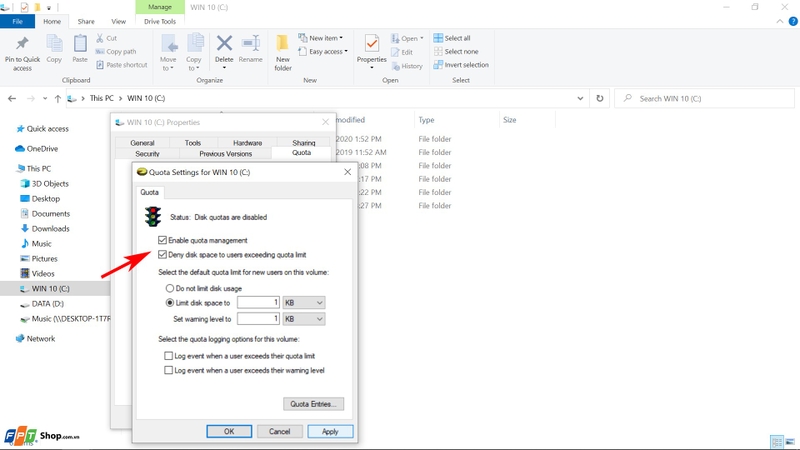Screen dimensions: 800x450
Task: Sort by the Type column header
Action: [426, 120]
